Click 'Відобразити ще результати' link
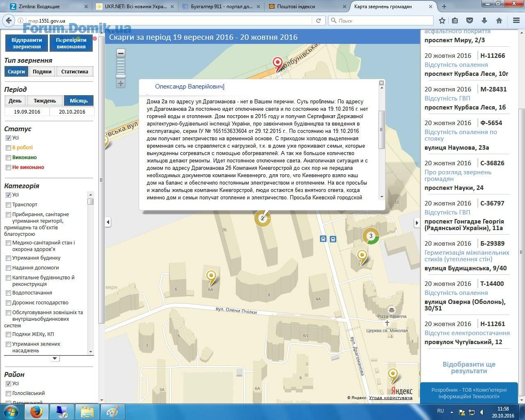The image size is (525, 420). click(x=469, y=367)
